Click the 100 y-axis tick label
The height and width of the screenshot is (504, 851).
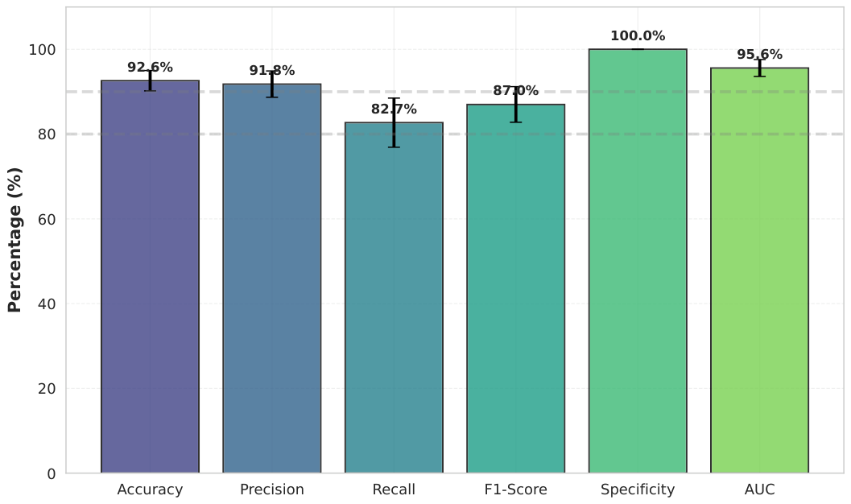(x=43, y=49)
